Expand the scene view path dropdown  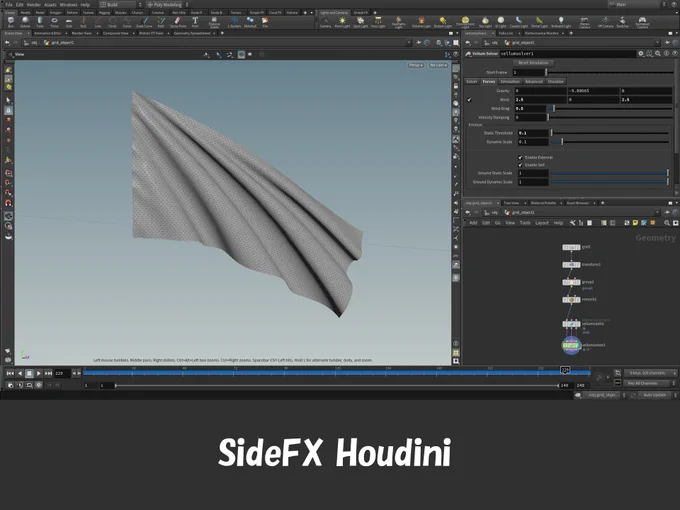click(408, 42)
